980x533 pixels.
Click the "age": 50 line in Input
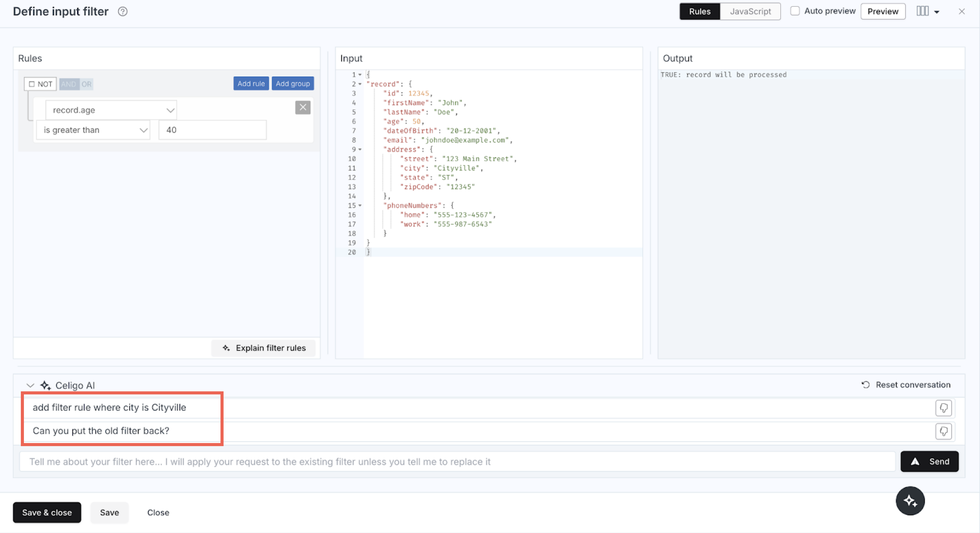pyautogui.click(x=403, y=122)
